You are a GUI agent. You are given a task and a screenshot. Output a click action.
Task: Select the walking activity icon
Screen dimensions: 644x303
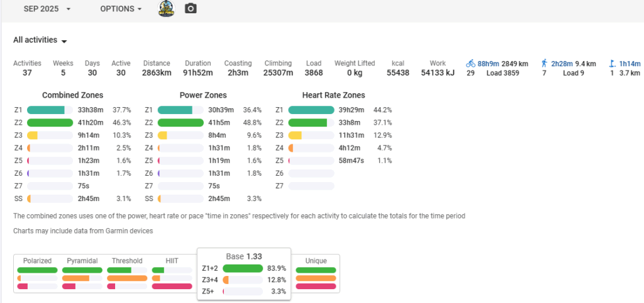544,64
